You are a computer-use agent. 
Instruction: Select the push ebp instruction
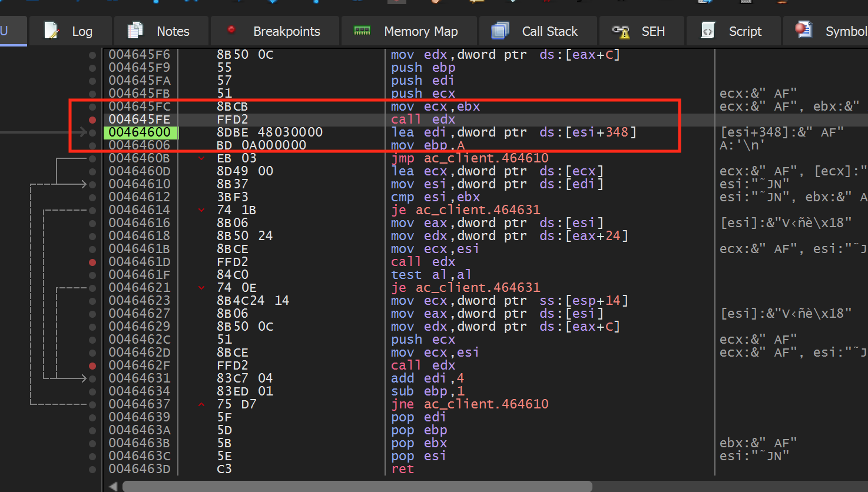pyautogui.click(x=423, y=68)
